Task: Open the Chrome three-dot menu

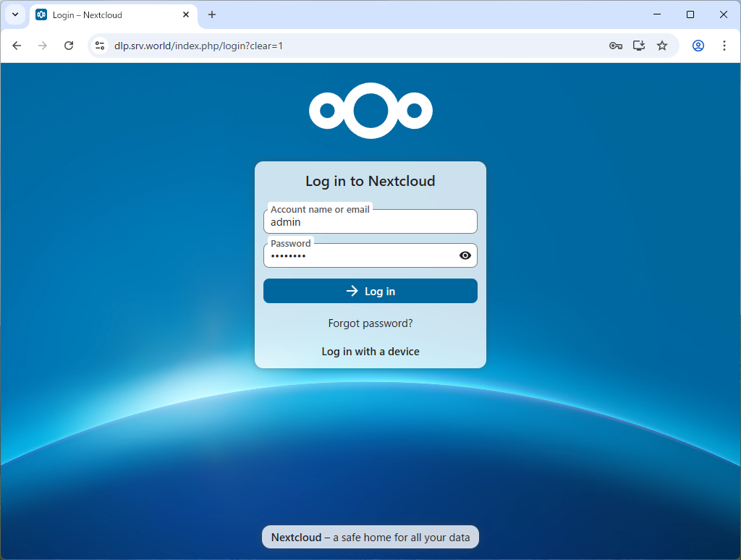Action: coord(724,46)
